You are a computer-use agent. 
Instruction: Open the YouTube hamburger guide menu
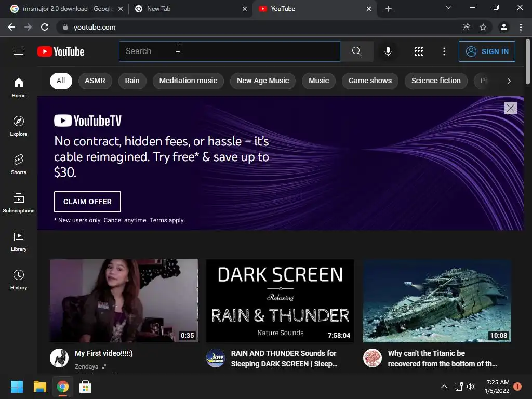[19, 51]
